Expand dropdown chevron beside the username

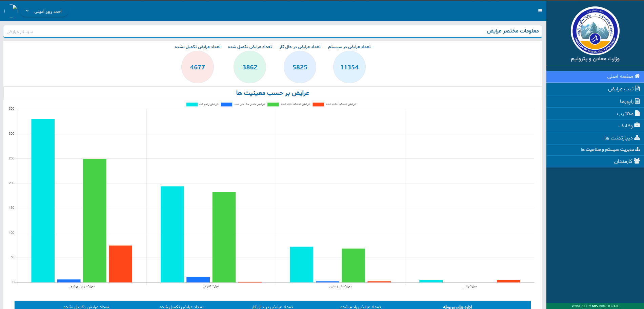pyautogui.click(x=27, y=11)
